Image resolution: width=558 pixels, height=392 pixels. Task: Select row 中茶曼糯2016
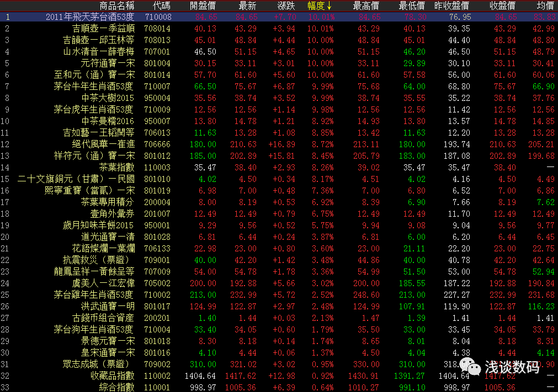pyautogui.click(x=279, y=121)
